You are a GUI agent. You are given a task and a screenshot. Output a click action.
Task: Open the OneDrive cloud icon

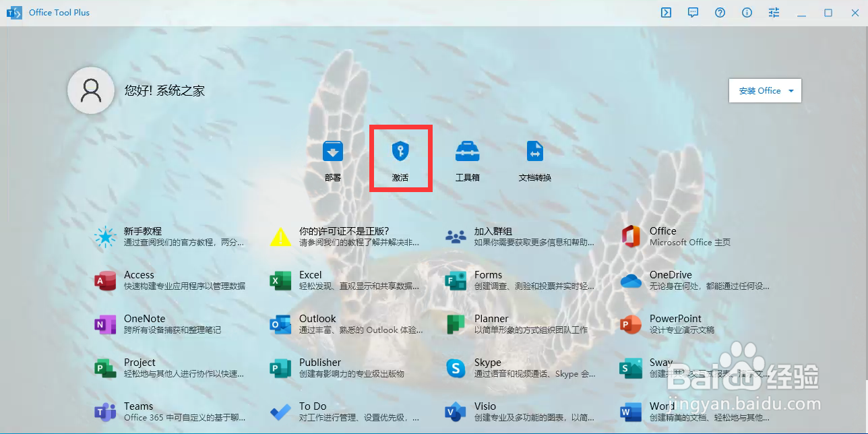pos(631,281)
